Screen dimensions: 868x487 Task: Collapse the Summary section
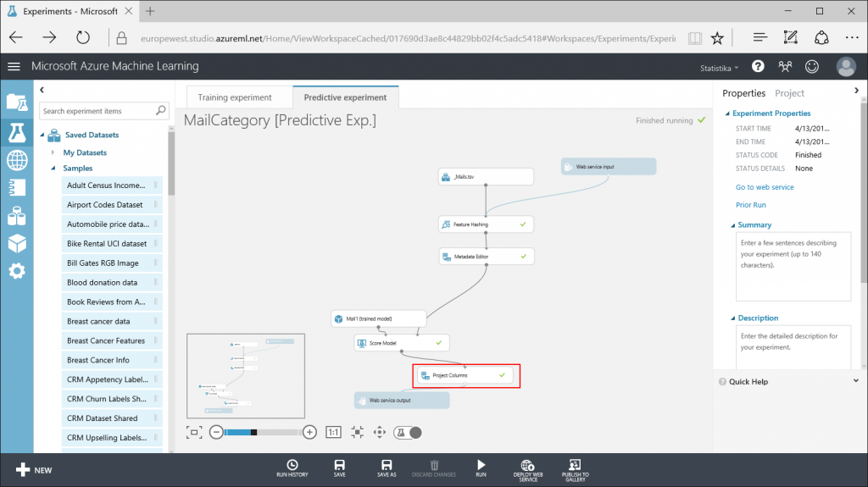tap(733, 225)
